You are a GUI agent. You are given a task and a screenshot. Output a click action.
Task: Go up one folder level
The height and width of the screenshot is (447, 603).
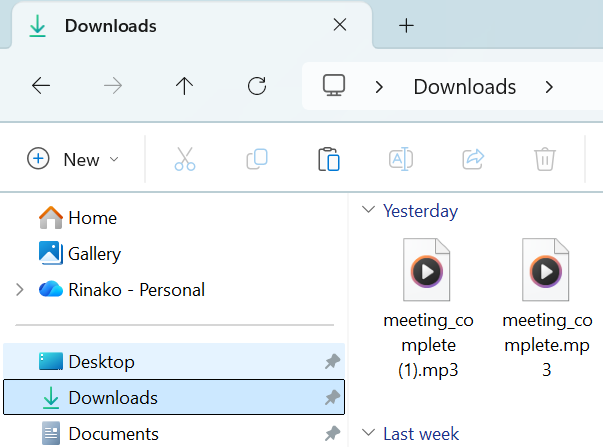pos(184,86)
